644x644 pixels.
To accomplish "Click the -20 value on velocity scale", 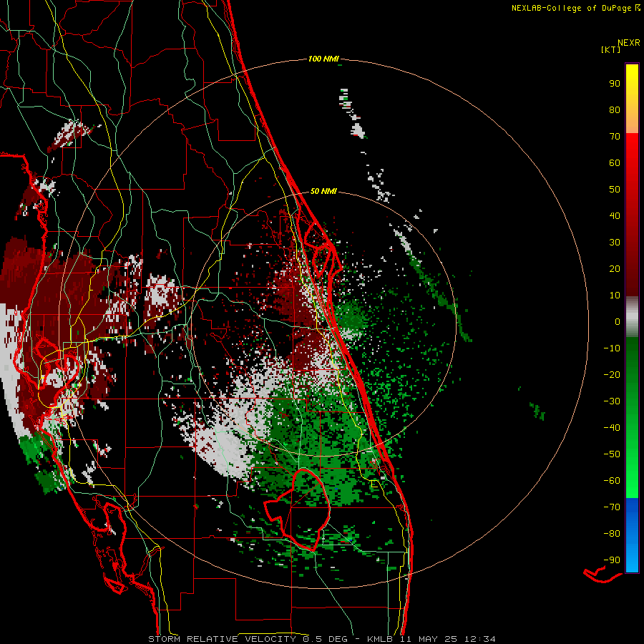I will pos(612,375).
